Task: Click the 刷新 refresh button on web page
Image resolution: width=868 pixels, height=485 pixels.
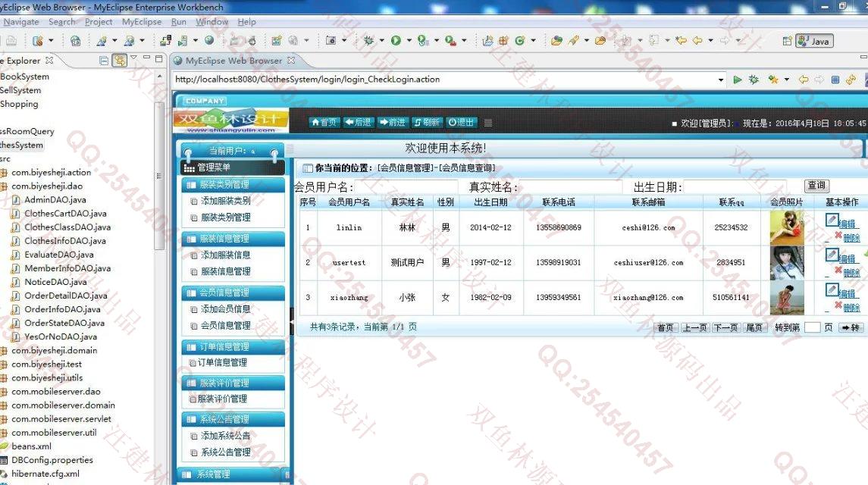Action: [x=427, y=122]
